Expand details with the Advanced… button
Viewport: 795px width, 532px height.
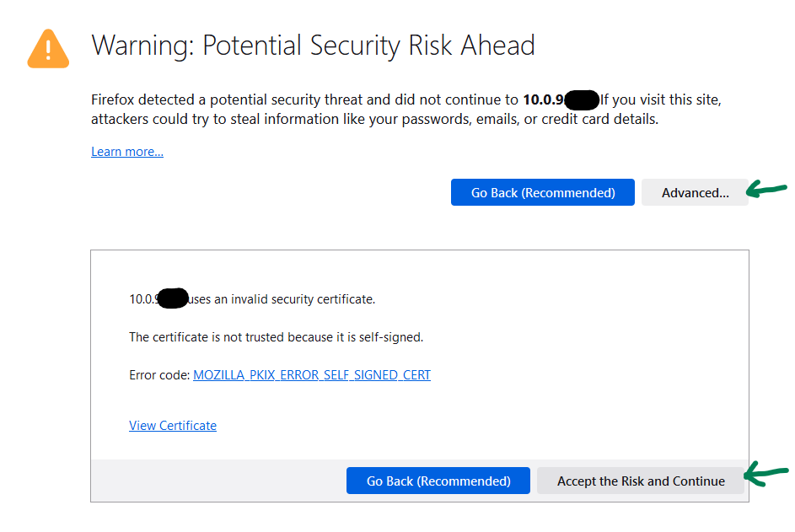pos(695,192)
